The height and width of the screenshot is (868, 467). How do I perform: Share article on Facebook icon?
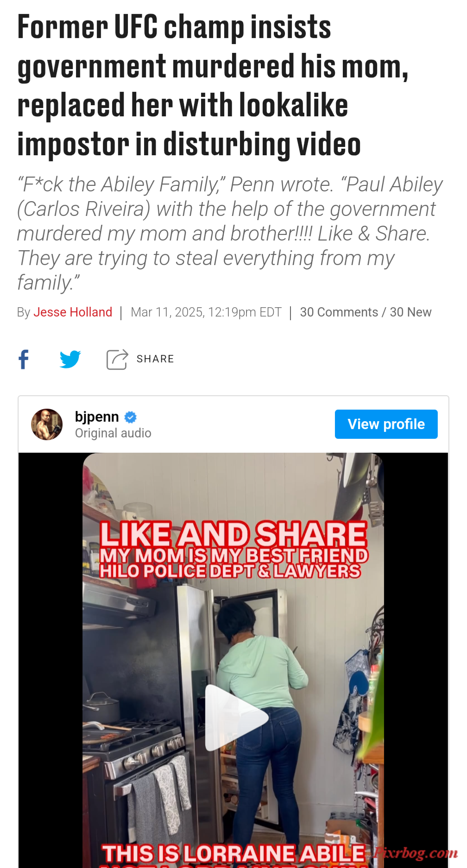(24, 359)
